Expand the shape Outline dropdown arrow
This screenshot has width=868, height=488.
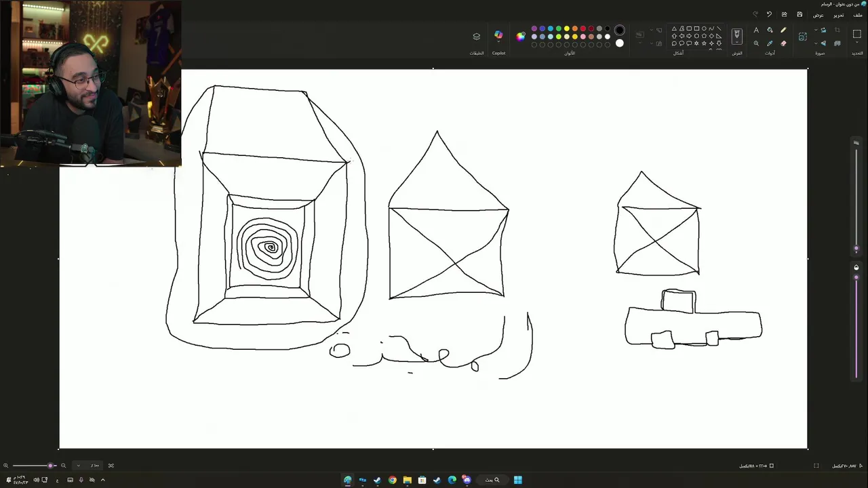652,30
